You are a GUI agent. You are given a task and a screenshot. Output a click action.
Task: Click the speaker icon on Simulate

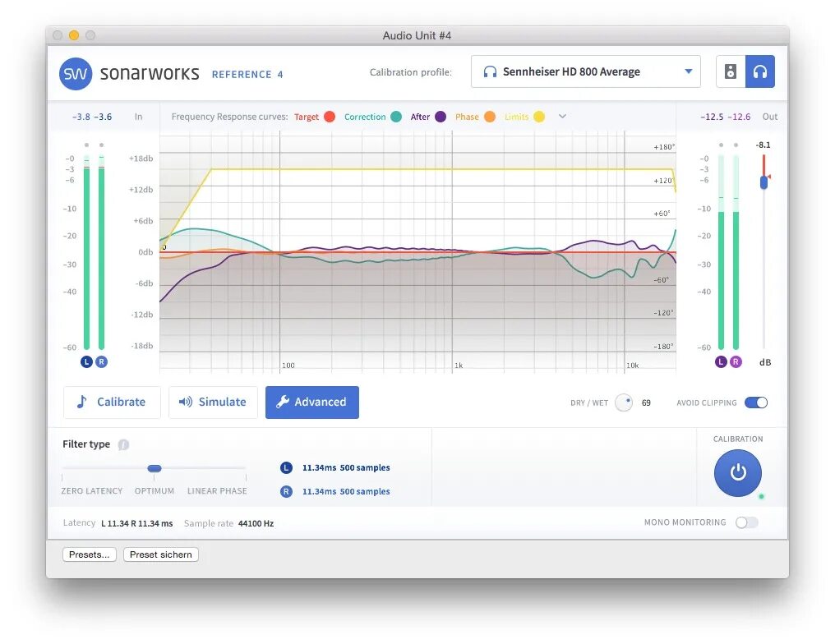[x=185, y=402]
